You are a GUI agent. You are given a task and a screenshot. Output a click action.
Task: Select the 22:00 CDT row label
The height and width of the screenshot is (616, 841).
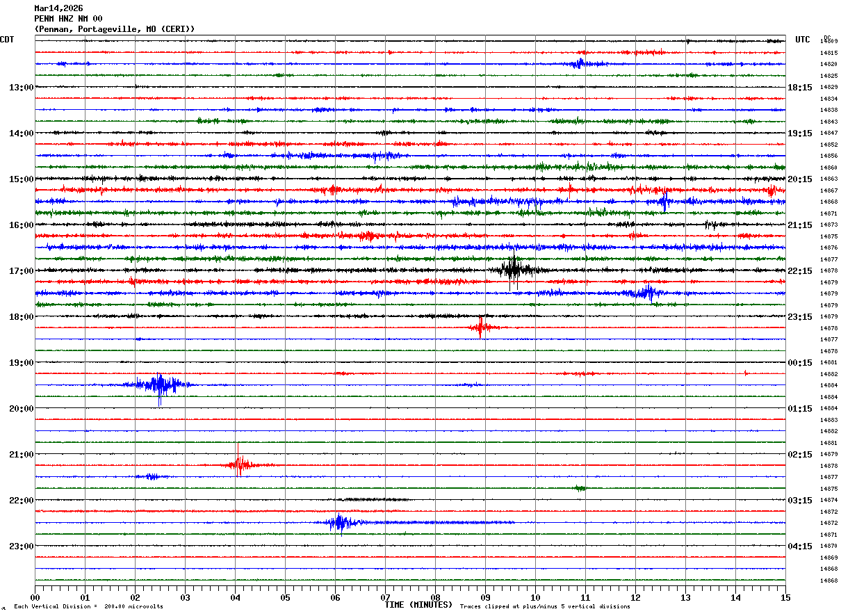tap(21, 501)
